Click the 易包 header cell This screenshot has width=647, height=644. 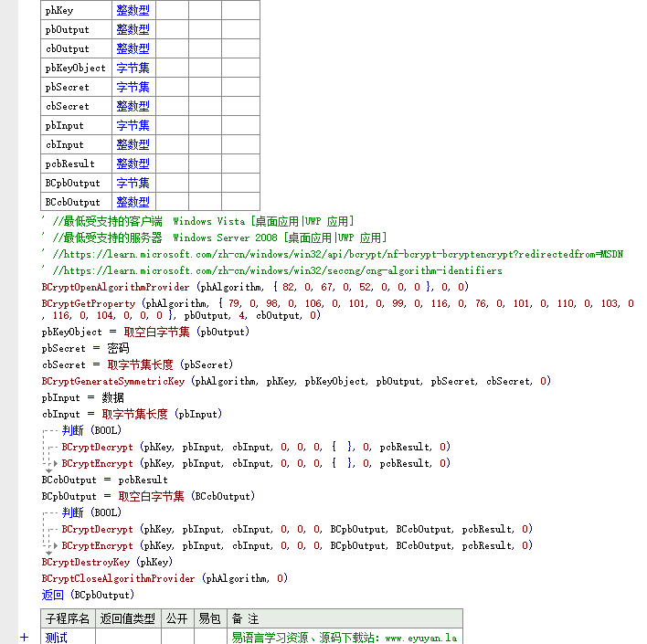point(210,618)
